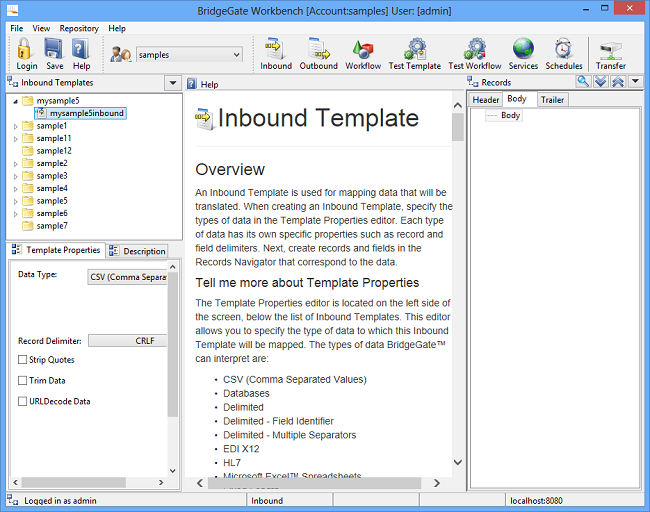Click 'Logged in as admin' status text

(60, 500)
